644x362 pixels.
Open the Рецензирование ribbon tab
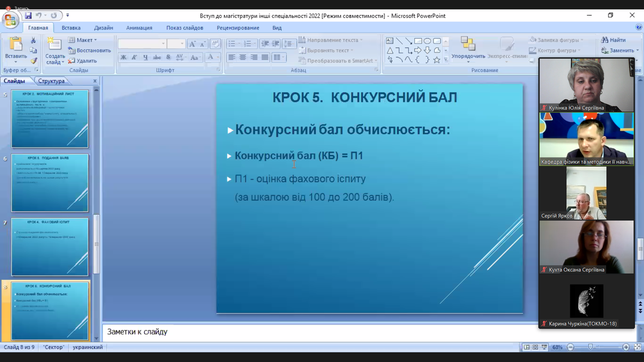coord(238,28)
